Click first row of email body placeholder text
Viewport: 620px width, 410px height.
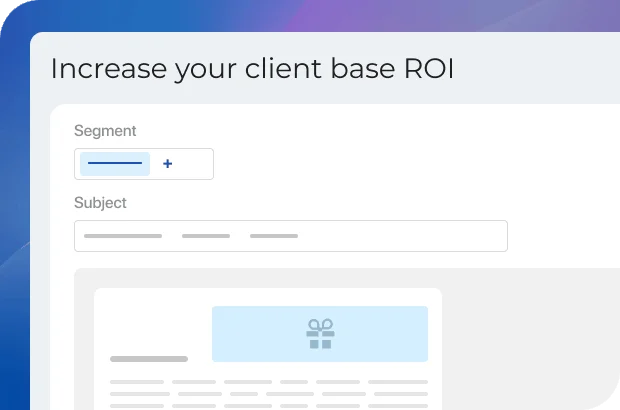pos(268,381)
